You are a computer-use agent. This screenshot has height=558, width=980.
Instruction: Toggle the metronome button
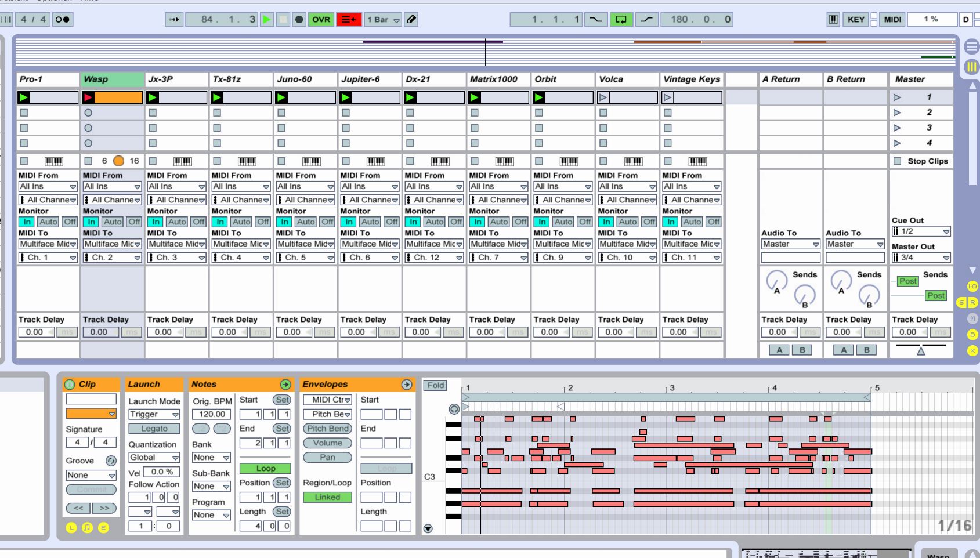[x=62, y=19]
